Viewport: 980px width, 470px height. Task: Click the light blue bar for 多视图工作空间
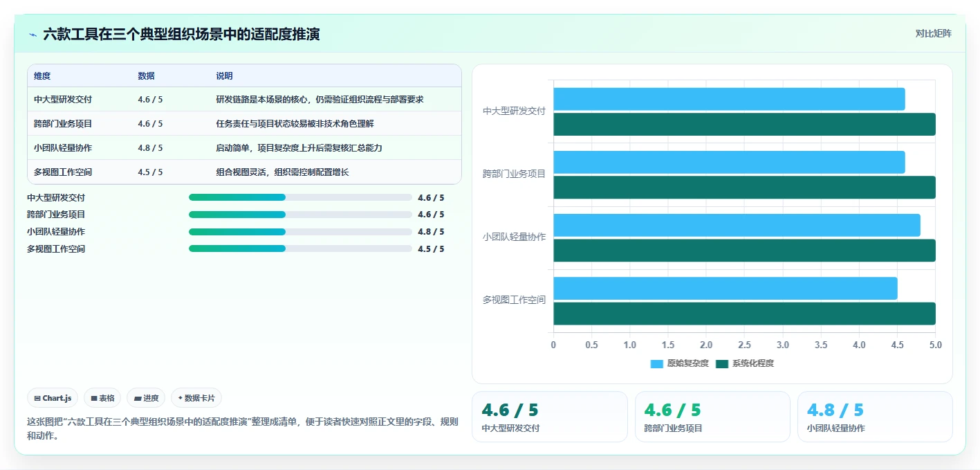click(x=725, y=288)
